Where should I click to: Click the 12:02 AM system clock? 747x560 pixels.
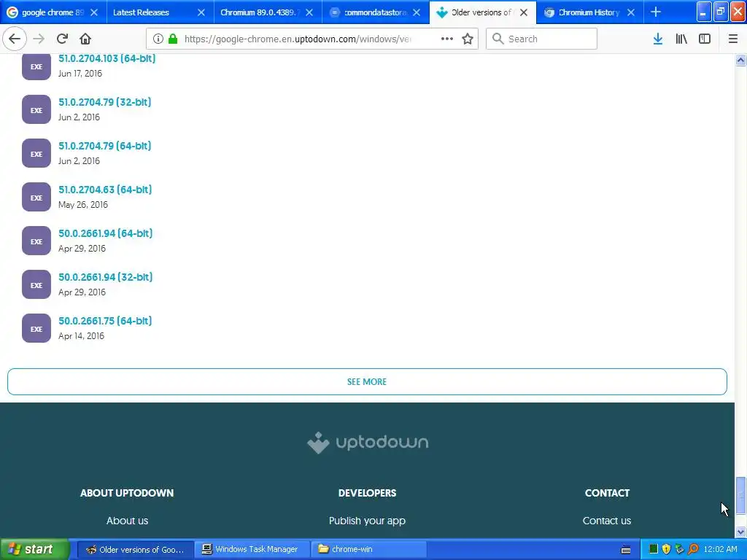720,549
